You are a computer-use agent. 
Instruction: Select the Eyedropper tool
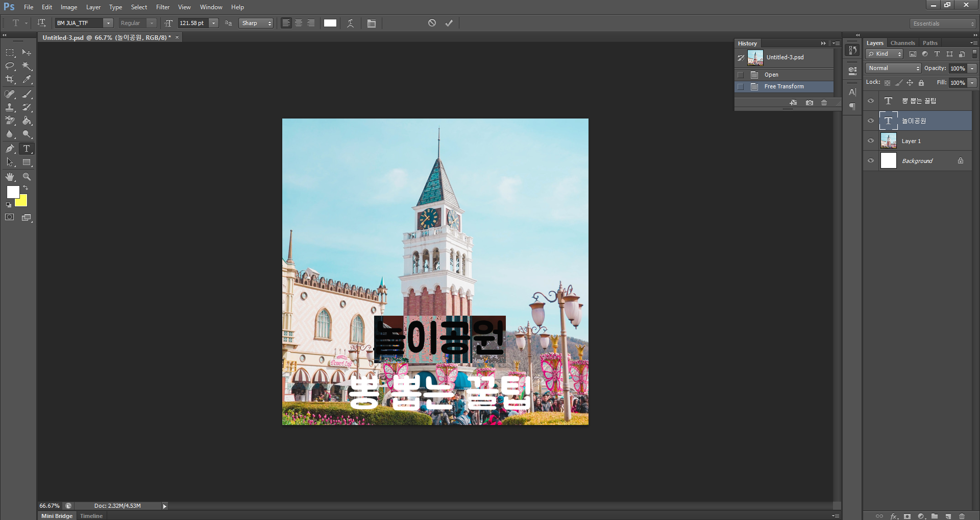(27, 79)
